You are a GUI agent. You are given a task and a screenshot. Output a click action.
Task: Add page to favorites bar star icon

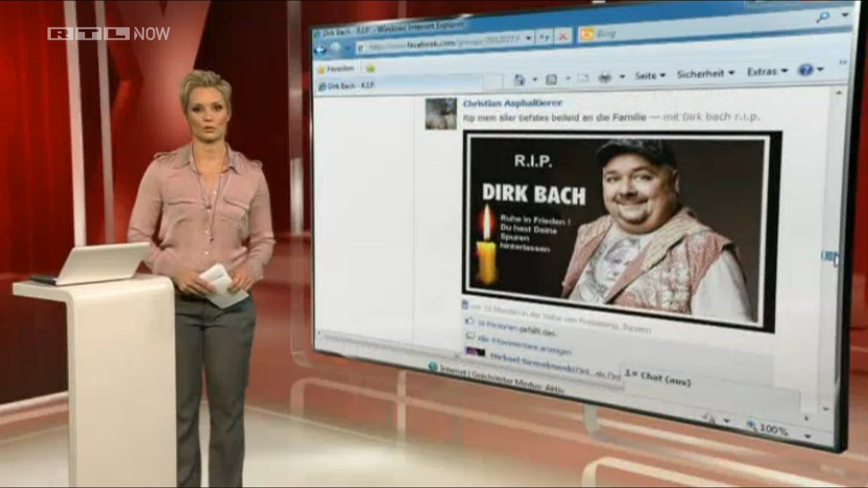pyautogui.click(x=370, y=68)
